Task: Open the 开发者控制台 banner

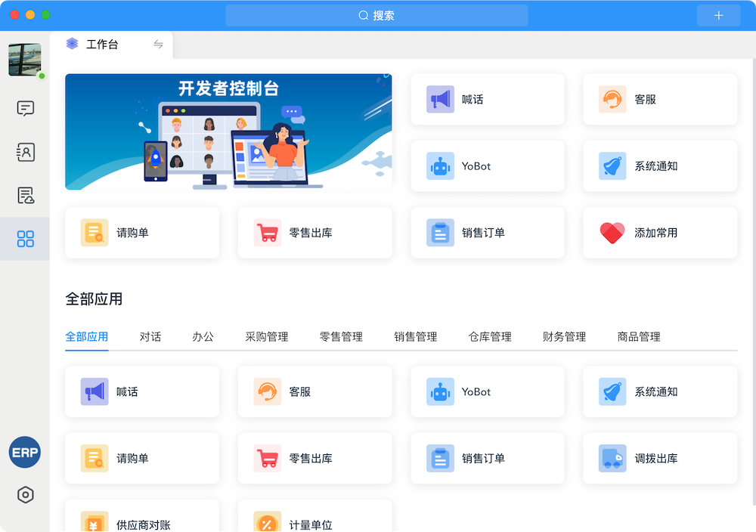Action: pyautogui.click(x=228, y=132)
